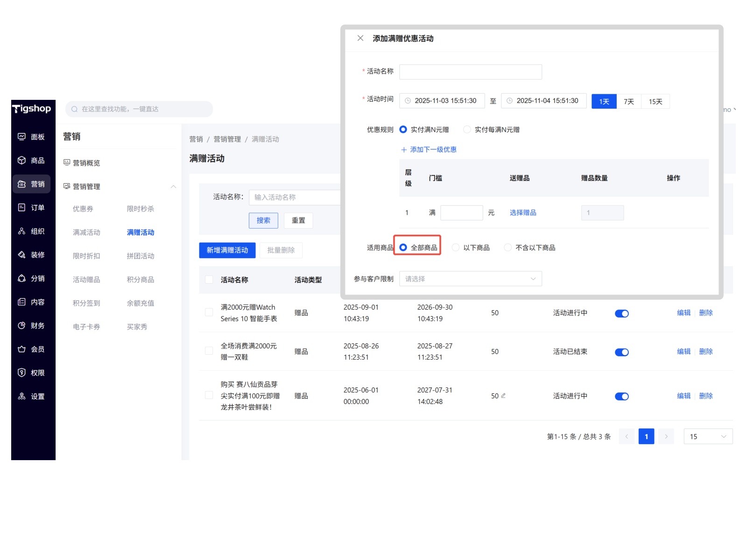Image resolution: width=747 pixels, height=560 pixels.
Task: Click the 活动名称 input in dialog
Action: click(470, 72)
